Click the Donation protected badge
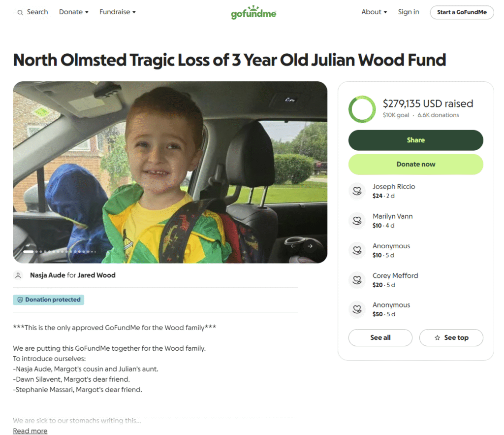This screenshot has width=504, height=435. pyautogui.click(x=49, y=300)
